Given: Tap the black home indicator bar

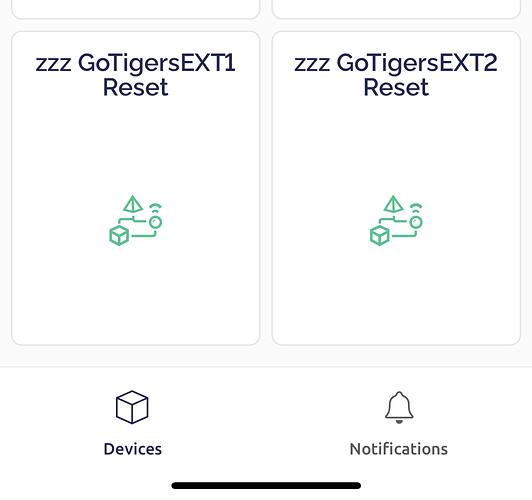Looking at the screenshot, I should click(266, 485).
